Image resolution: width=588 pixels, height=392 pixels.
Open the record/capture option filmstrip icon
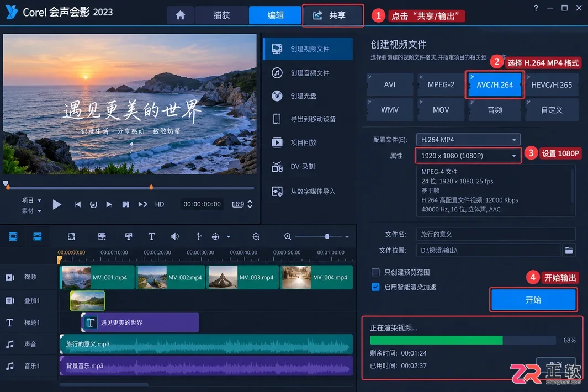click(x=102, y=236)
